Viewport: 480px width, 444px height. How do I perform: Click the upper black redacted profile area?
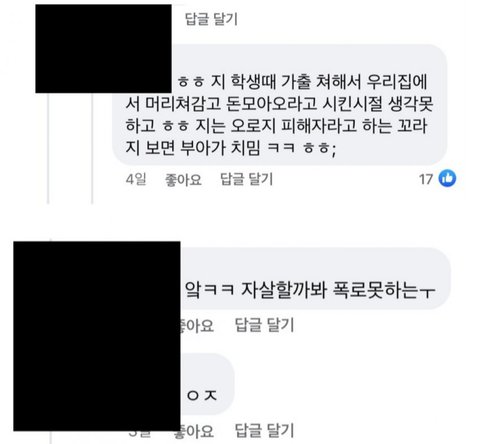tap(103, 49)
